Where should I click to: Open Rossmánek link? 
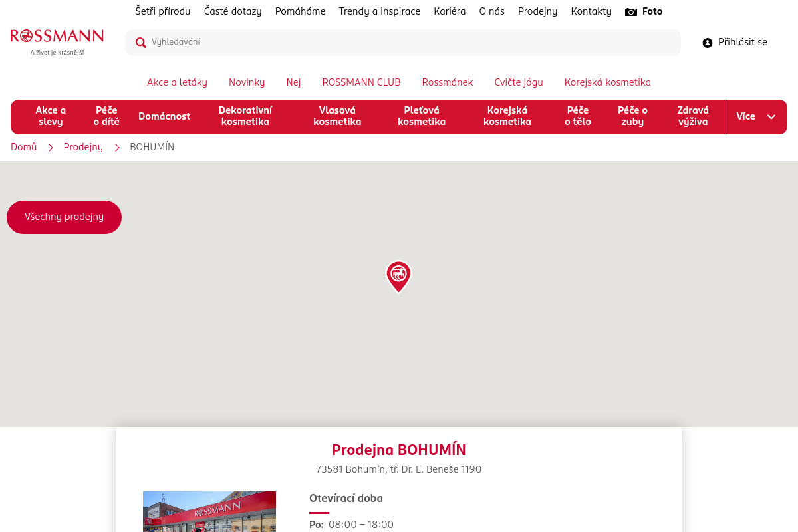(x=448, y=82)
